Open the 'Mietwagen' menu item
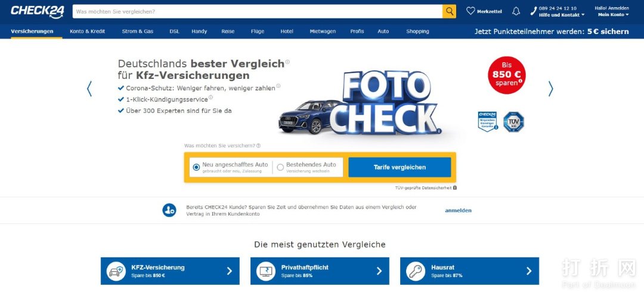The height and width of the screenshot is (295, 644). click(323, 31)
